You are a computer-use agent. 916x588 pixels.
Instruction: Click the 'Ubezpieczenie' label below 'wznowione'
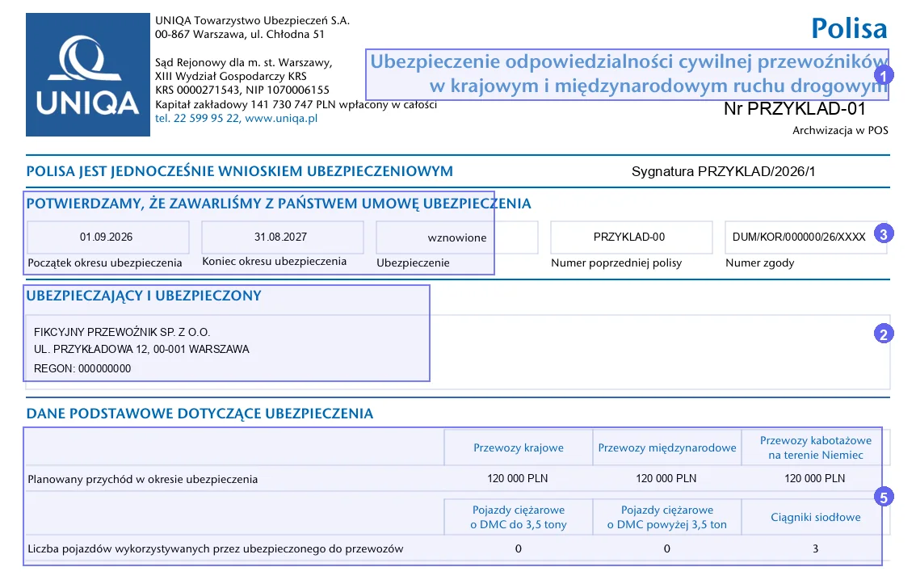point(413,263)
